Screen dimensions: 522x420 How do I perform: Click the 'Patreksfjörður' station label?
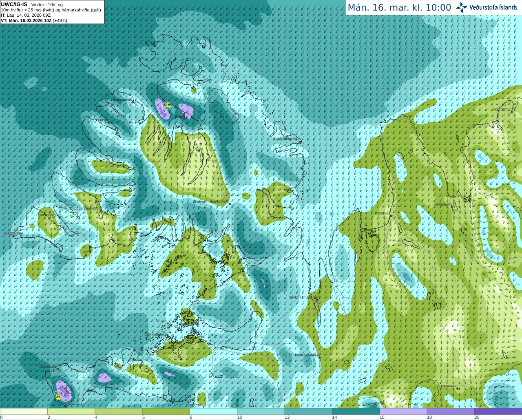47,214
